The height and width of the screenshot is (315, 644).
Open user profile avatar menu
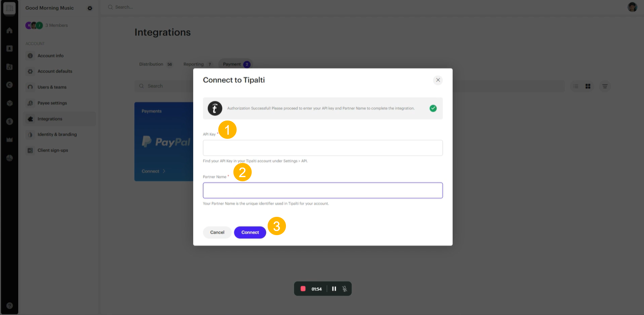632,7
